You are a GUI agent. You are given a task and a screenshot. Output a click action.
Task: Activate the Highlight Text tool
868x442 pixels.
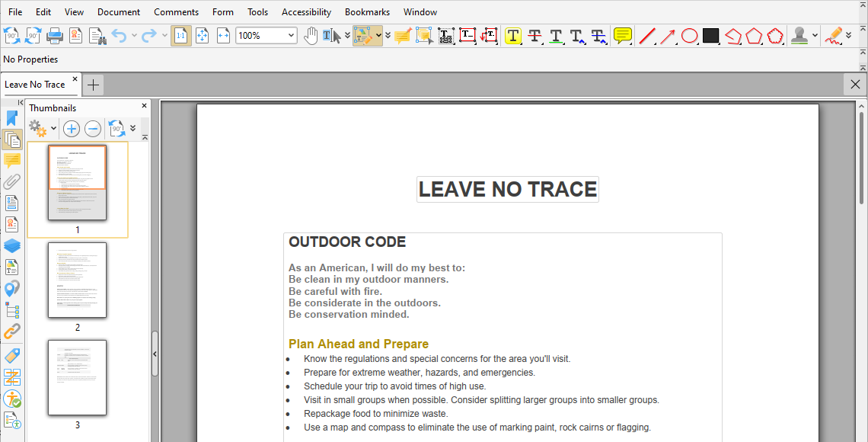(512, 36)
